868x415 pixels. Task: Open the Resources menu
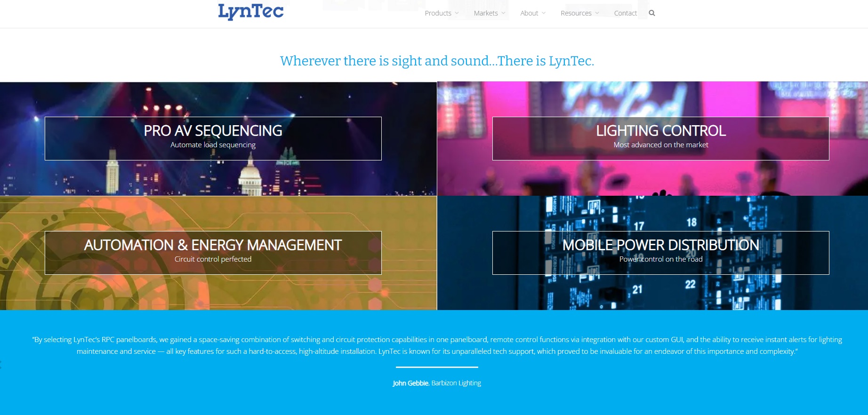pos(576,13)
